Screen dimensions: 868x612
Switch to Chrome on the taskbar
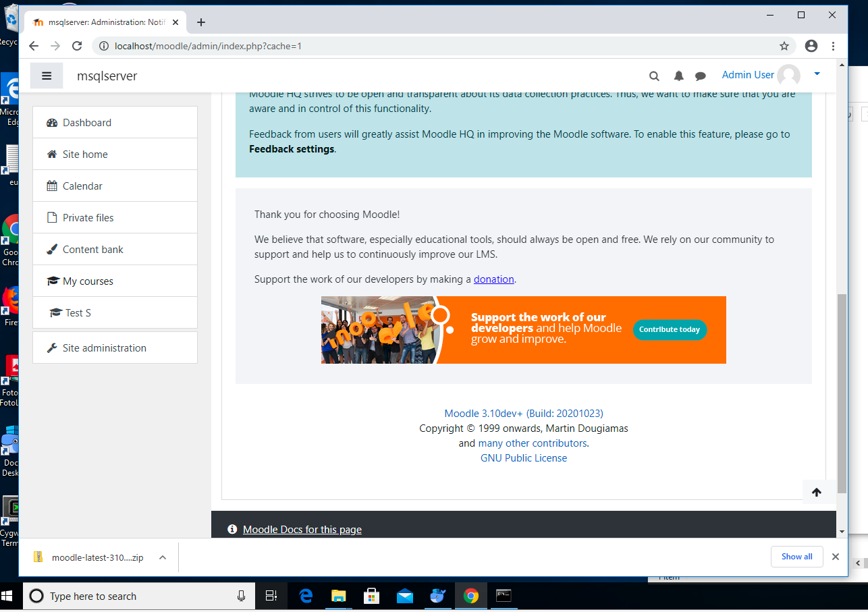tap(471, 596)
